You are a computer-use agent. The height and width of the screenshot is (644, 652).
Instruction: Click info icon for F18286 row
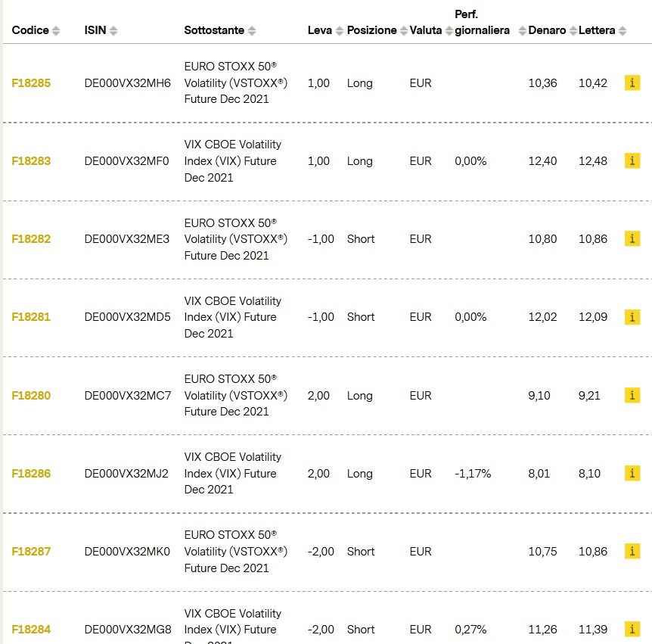point(632,474)
